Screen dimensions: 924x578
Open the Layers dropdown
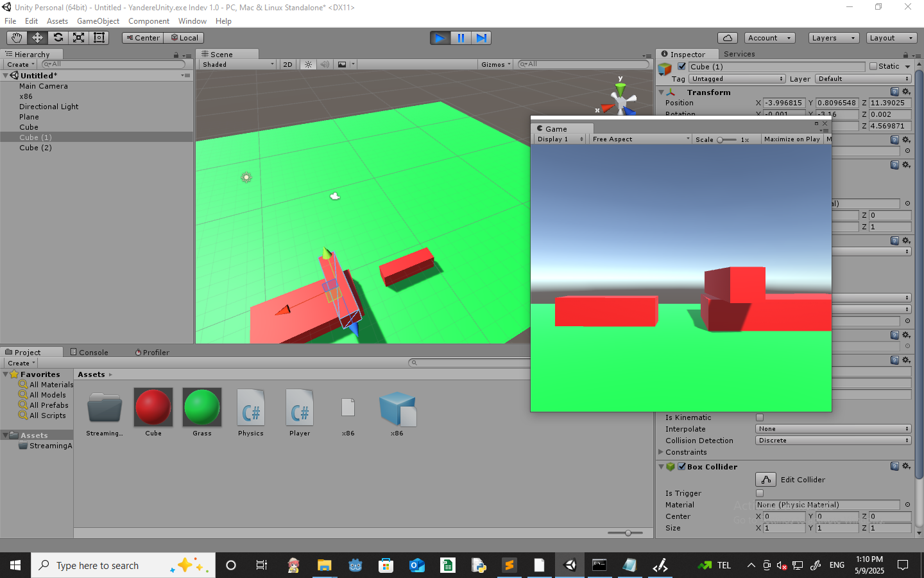(834, 38)
